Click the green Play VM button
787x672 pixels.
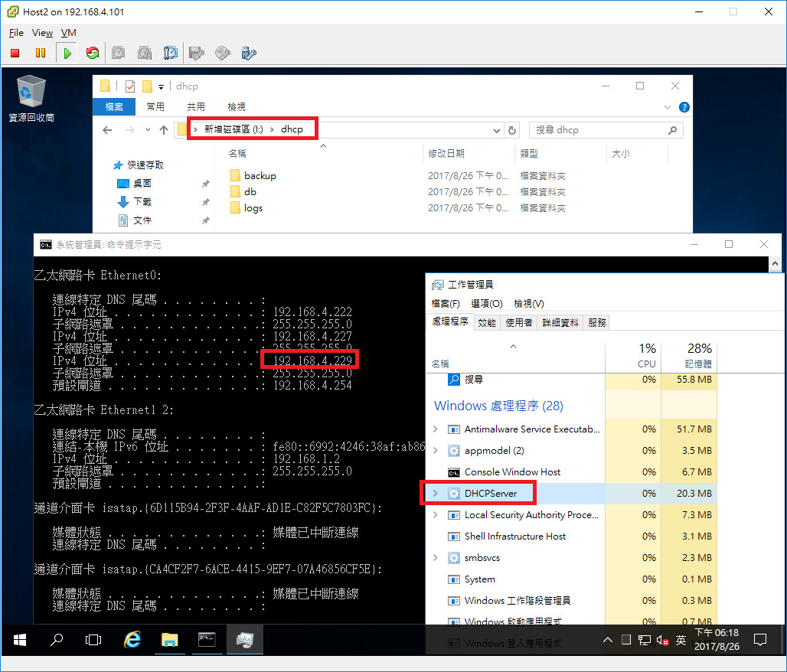(67, 53)
